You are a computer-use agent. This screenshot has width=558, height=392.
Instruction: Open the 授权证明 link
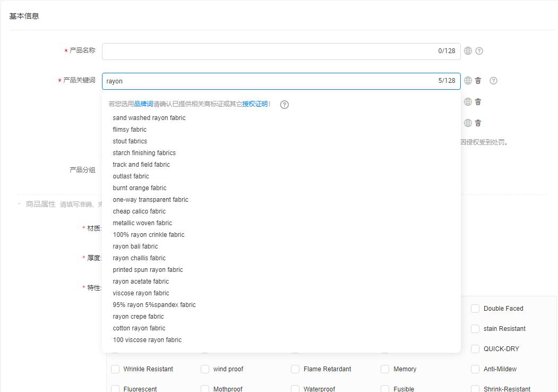[x=255, y=104]
